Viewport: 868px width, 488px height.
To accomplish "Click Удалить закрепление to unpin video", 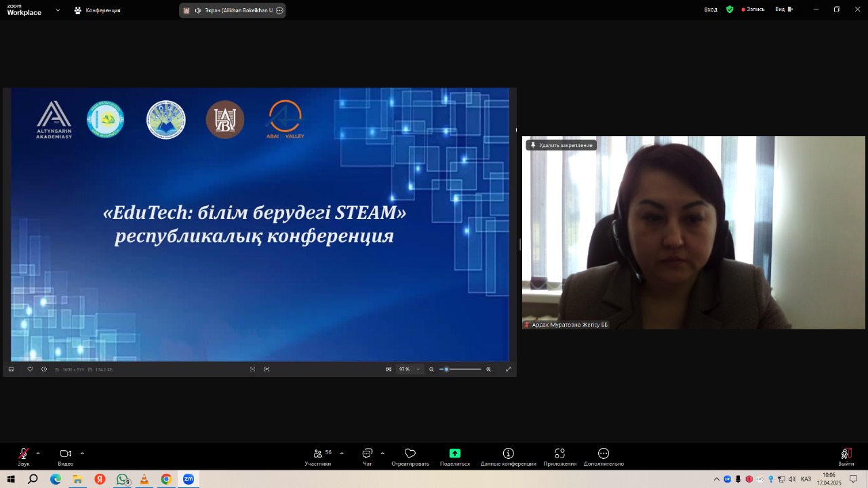I will point(561,145).
